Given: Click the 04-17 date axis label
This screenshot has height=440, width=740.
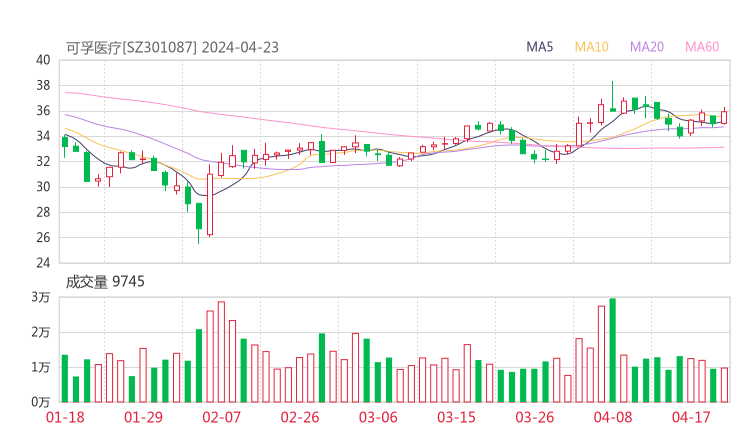Looking at the screenshot, I should click(x=691, y=417).
